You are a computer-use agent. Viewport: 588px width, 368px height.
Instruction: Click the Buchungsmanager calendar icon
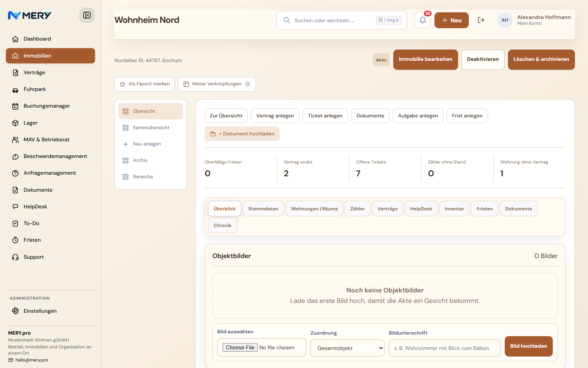pyautogui.click(x=15, y=106)
